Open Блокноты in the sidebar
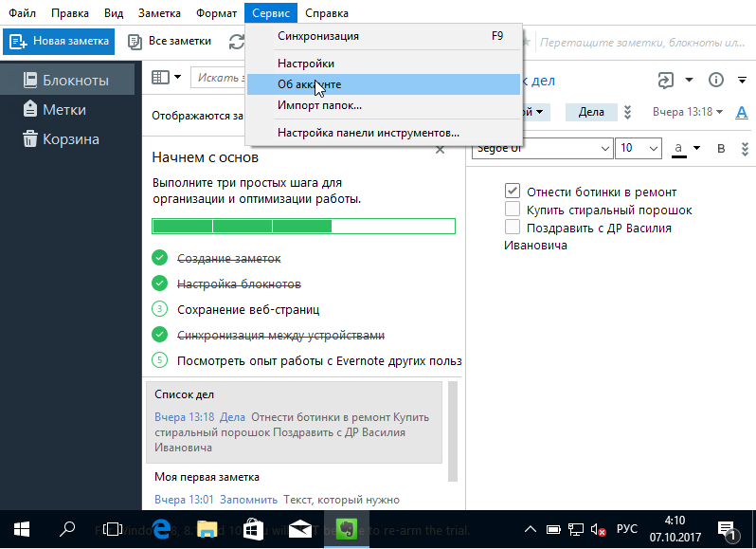This screenshot has height=549, width=756. 67,80
